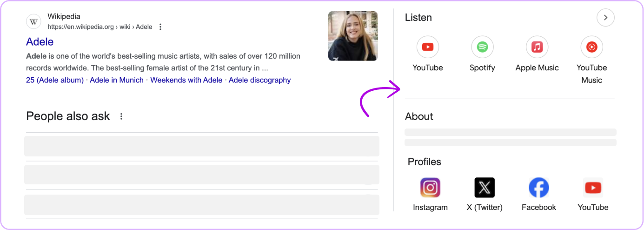Screen dimensions: 644x230
Task: Visit the Instagram profile
Action: click(430, 188)
